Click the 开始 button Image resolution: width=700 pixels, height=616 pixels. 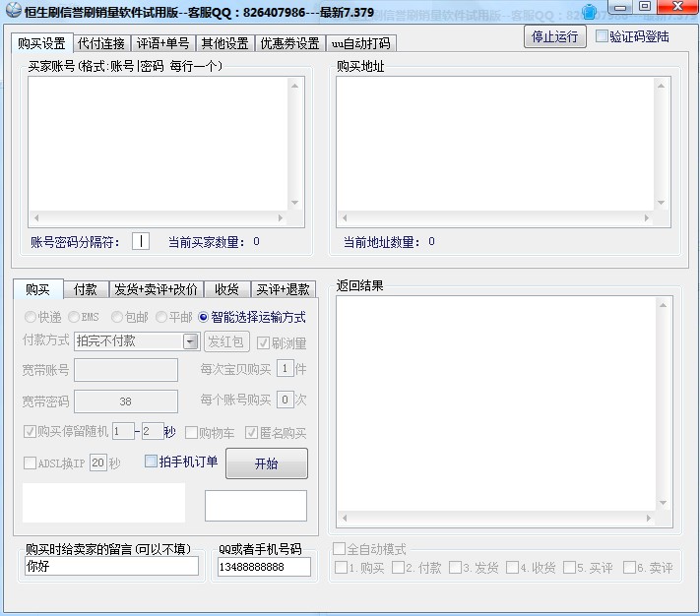(267, 463)
